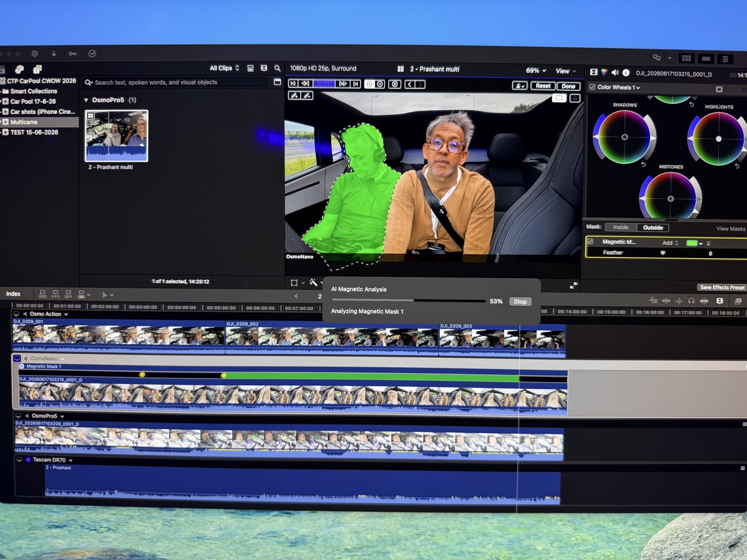Open the mask Add blend mode dropdown
The image size is (747, 560).
pyautogui.click(x=670, y=243)
